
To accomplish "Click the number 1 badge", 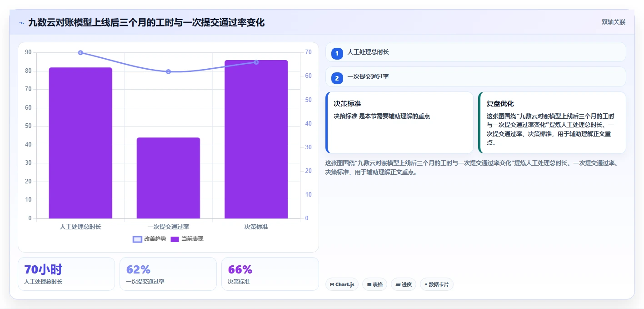I will [x=337, y=54].
